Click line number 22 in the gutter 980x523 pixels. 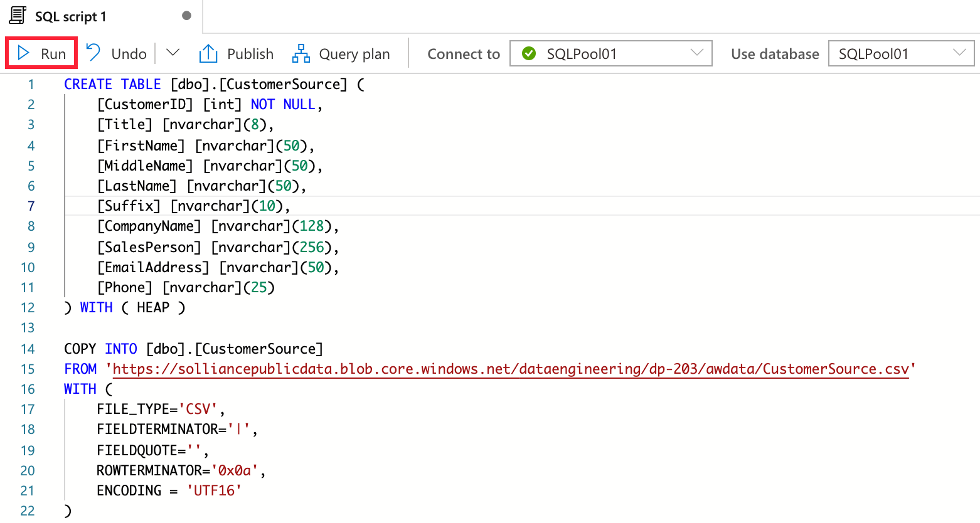pos(28,510)
